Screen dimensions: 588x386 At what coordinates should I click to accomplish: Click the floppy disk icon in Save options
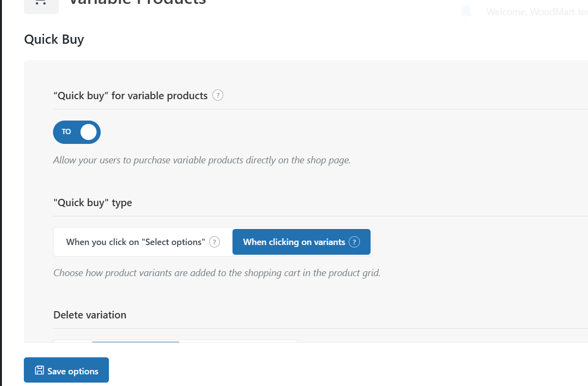coord(39,370)
